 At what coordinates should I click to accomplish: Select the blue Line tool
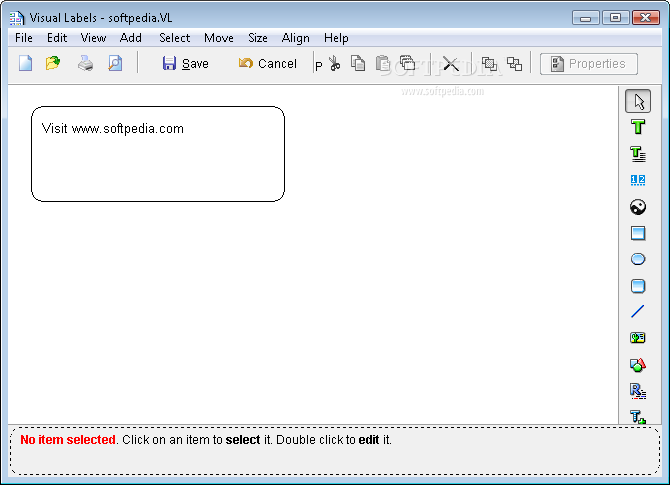[638, 312]
